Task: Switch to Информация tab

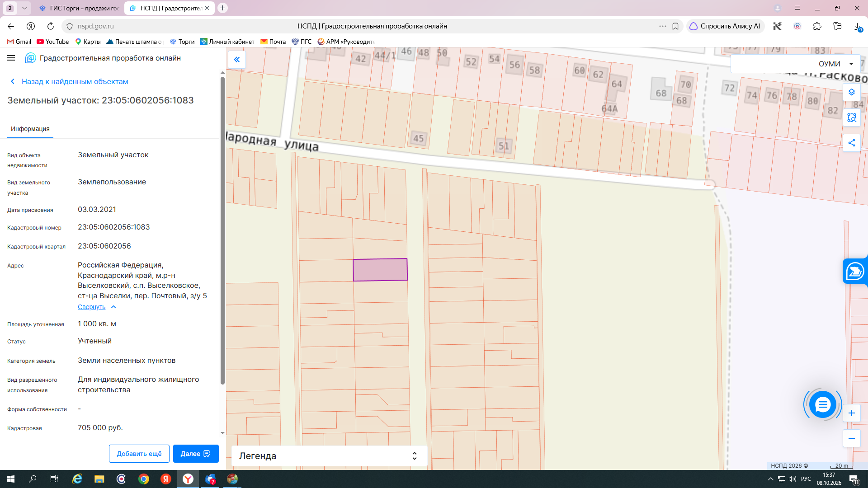Action: pos(30,129)
